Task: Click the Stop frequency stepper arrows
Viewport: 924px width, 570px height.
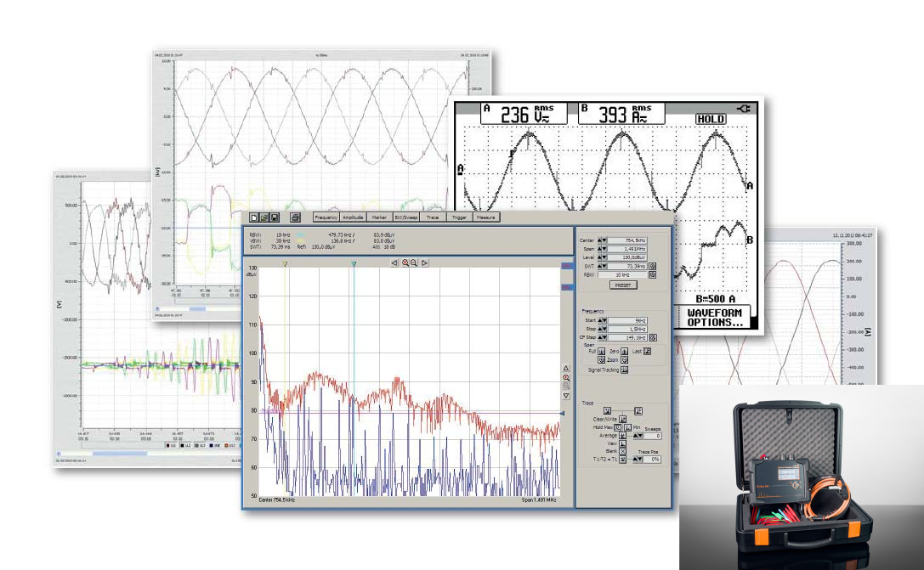Action: tap(602, 329)
